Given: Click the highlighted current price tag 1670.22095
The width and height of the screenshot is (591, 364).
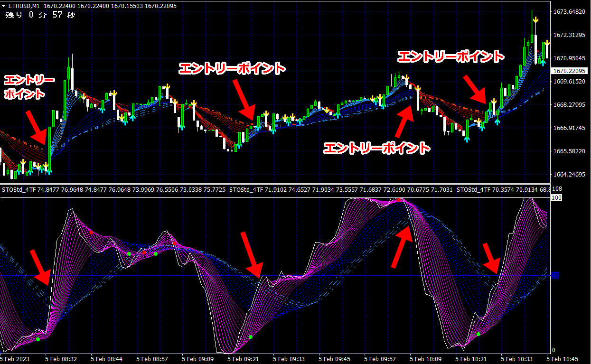Looking at the screenshot, I should [569, 70].
